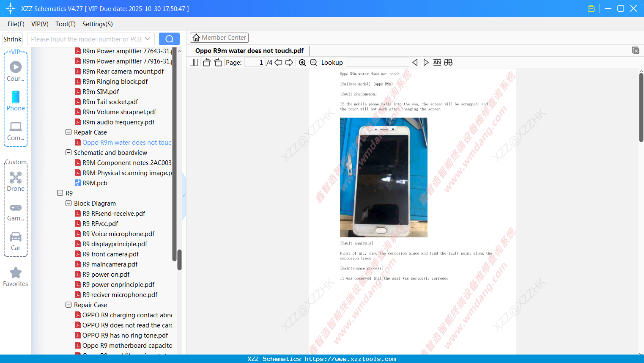Open the Game console category in sidebar

coord(16,212)
